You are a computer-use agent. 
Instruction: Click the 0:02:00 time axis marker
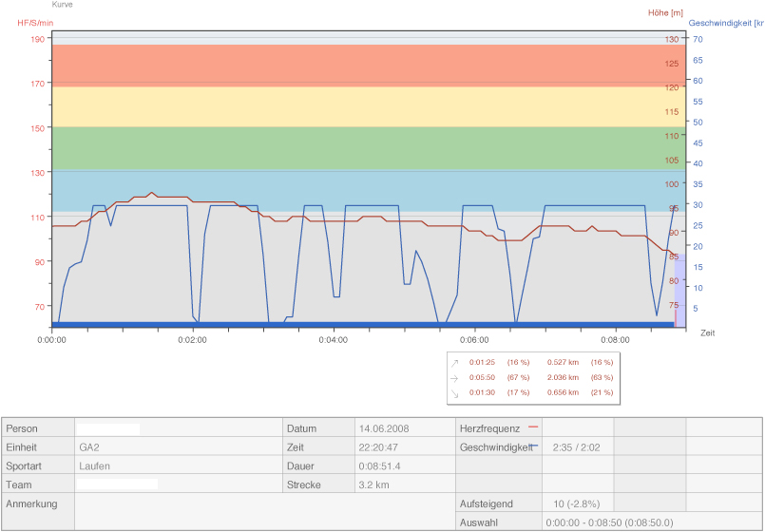[193, 339]
